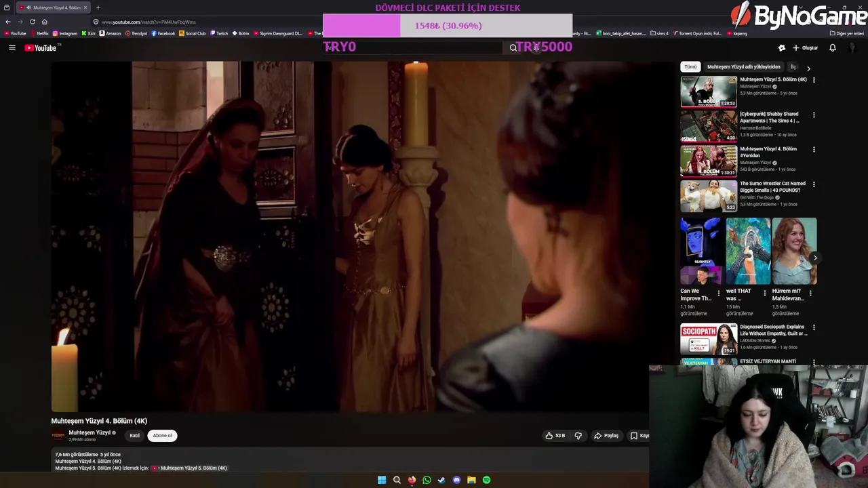
Task: Click the Oluştur create button
Action: (805, 47)
